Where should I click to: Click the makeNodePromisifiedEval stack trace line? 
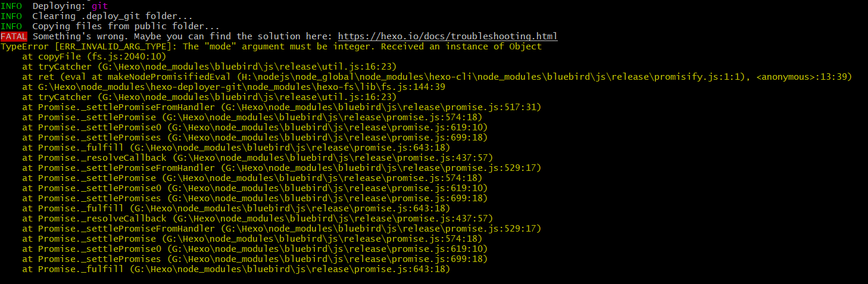438,77
